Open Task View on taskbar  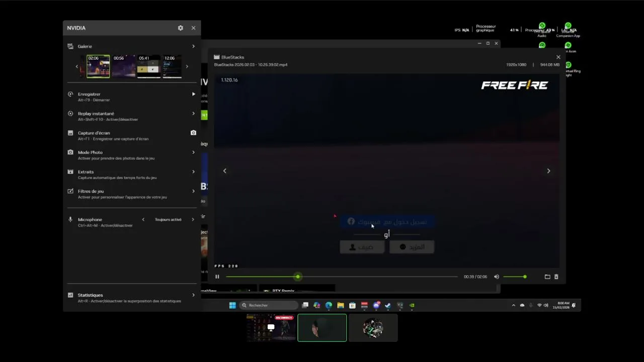point(305,305)
